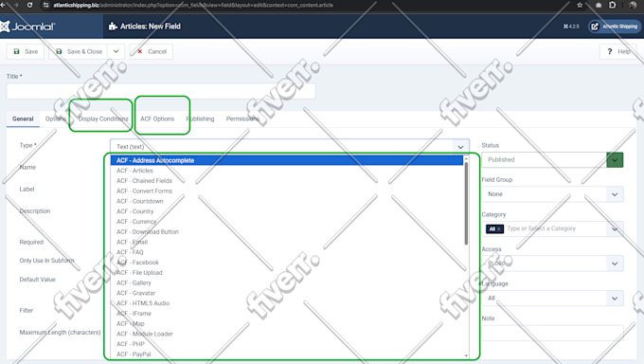The height and width of the screenshot is (364, 644).
Task: Select ACF - Gallery option
Action: [287, 283]
